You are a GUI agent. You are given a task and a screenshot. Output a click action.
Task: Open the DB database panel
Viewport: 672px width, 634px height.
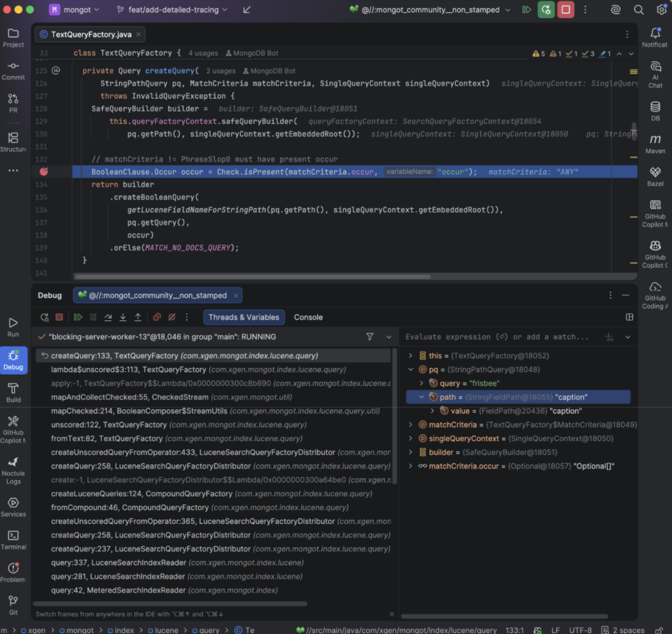click(656, 111)
